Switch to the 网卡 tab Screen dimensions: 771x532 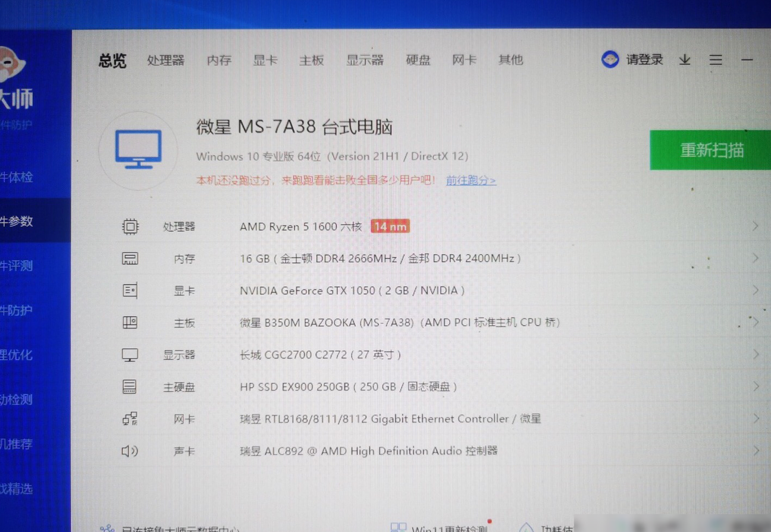tap(464, 60)
